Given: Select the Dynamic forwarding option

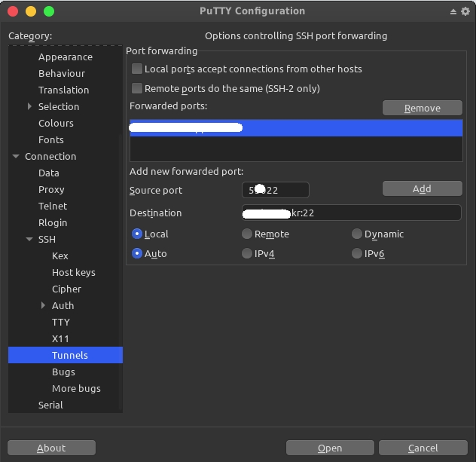Looking at the screenshot, I should coord(357,234).
